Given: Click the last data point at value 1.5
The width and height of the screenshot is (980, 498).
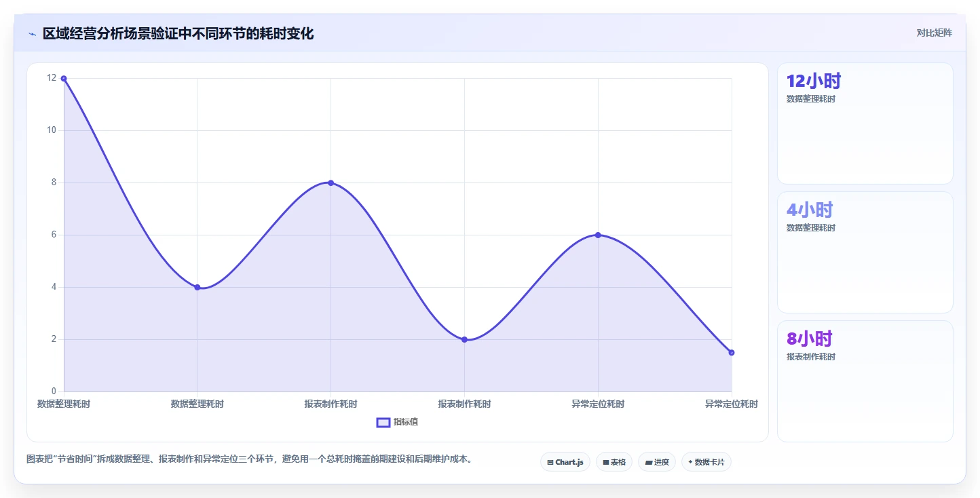Looking at the screenshot, I should point(732,352).
